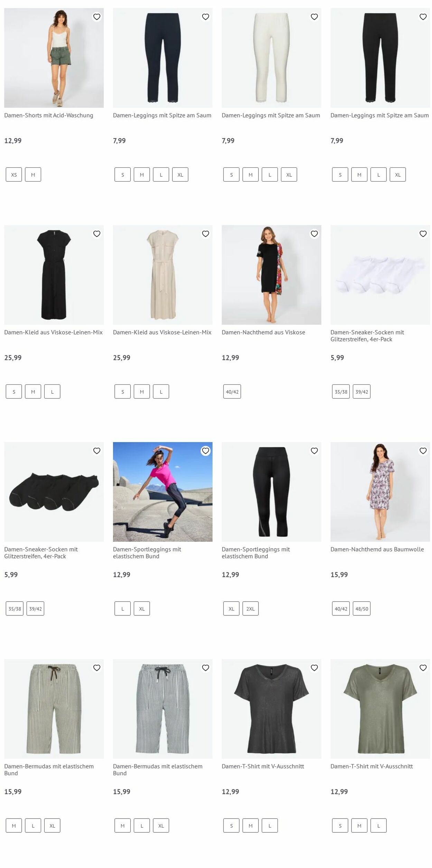The height and width of the screenshot is (868, 432).
Task: Select size M for blue striped Bermudas
Action: click(x=123, y=825)
